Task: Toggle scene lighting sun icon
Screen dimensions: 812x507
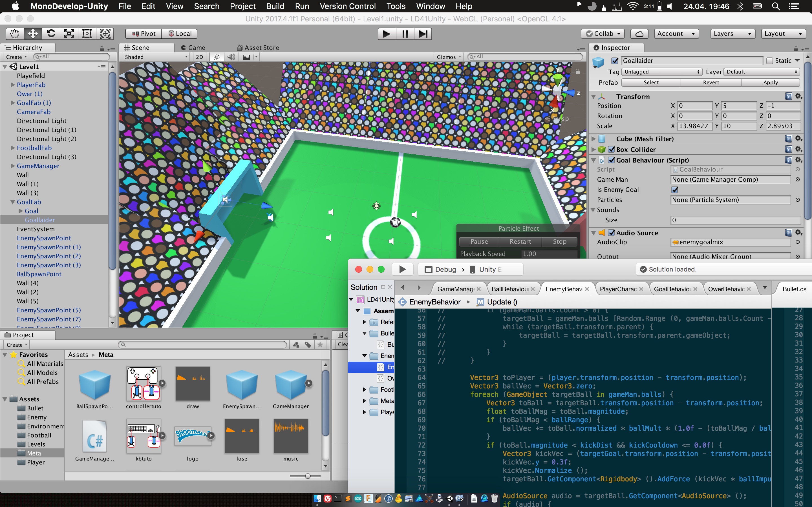Action: tap(217, 57)
